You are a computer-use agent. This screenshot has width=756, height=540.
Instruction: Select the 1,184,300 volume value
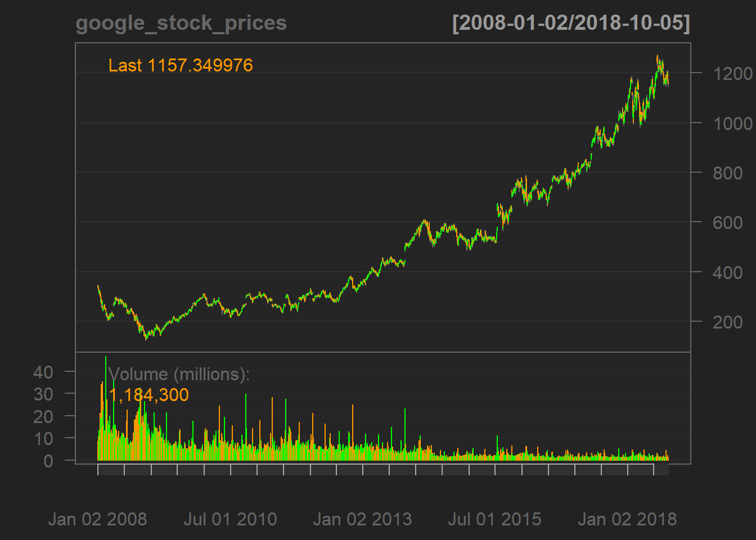click(x=149, y=395)
